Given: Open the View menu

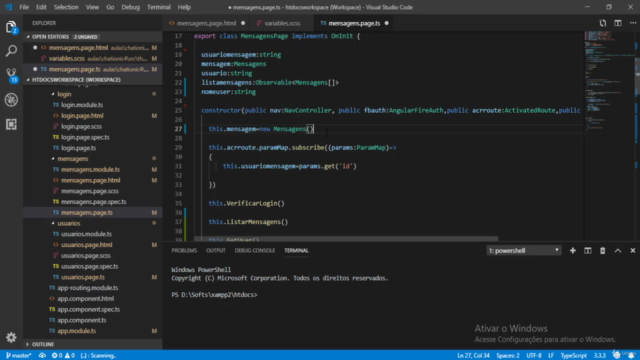Looking at the screenshot, I should pos(92,7).
